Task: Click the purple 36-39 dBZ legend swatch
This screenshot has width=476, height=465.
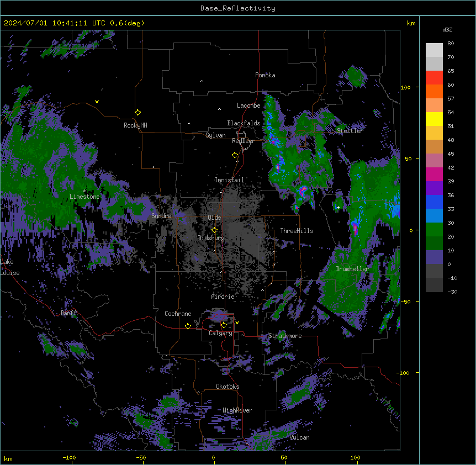Action: [434, 188]
